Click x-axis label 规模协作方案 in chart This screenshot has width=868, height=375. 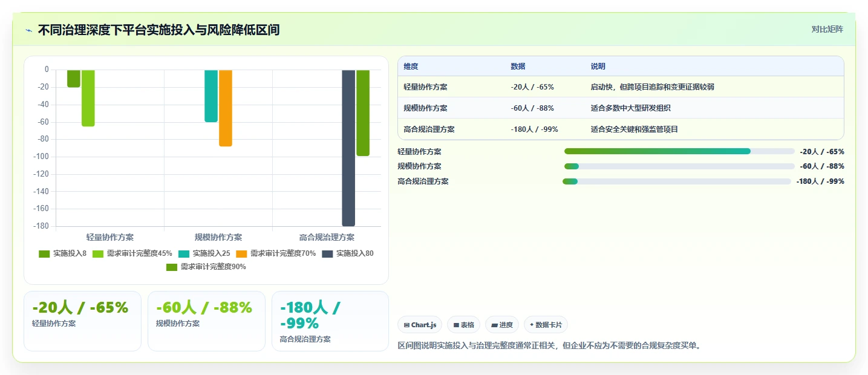pos(218,237)
